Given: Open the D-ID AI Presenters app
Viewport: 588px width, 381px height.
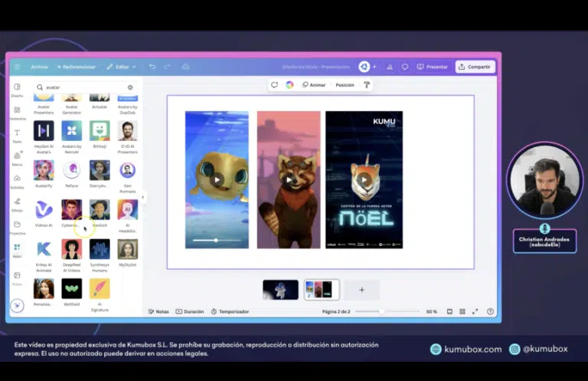Looking at the screenshot, I should coord(128,137).
